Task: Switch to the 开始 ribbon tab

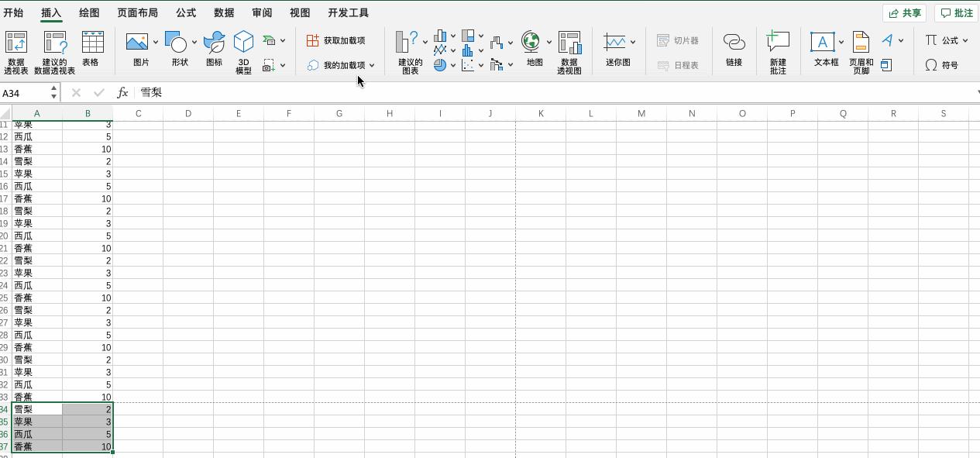Action: pyautogui.click(x=15, y=12)
